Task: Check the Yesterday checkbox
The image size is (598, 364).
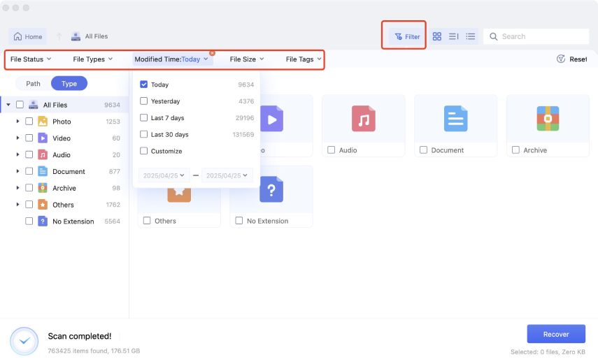Action: click(x=144, y=101)
